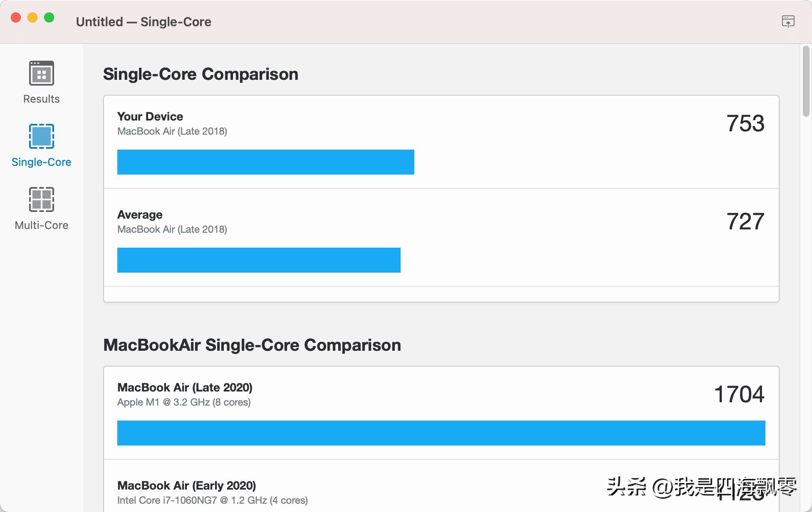Click the MacBookAir Single-Core Comparison heading
The height and width of the screenshot is (512, 812).
[x=252, y=345]
